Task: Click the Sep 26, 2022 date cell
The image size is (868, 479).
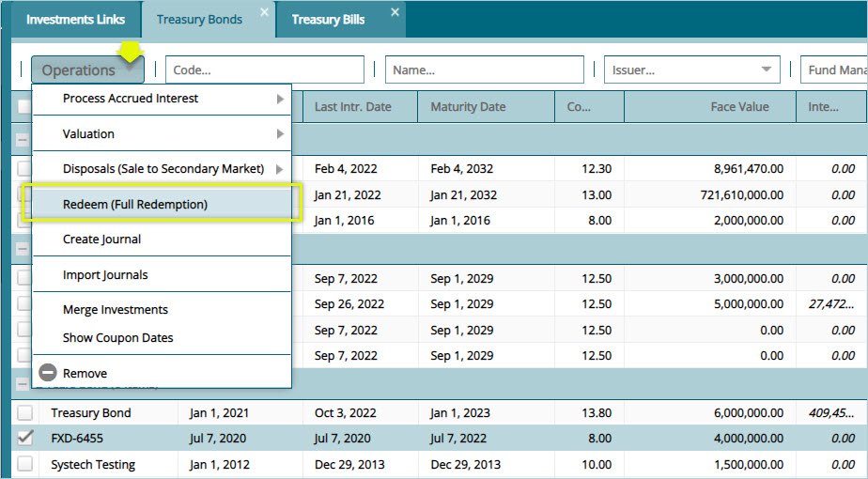Action: pos(349,304)
